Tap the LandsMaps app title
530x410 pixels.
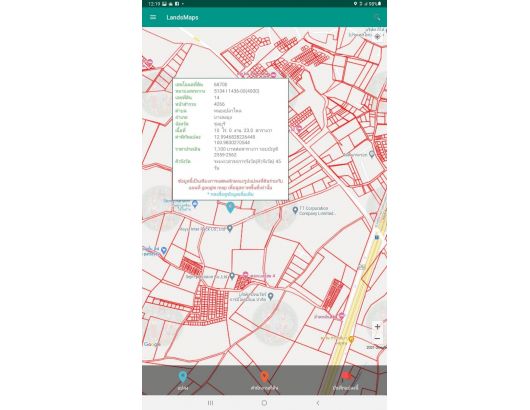182,18
